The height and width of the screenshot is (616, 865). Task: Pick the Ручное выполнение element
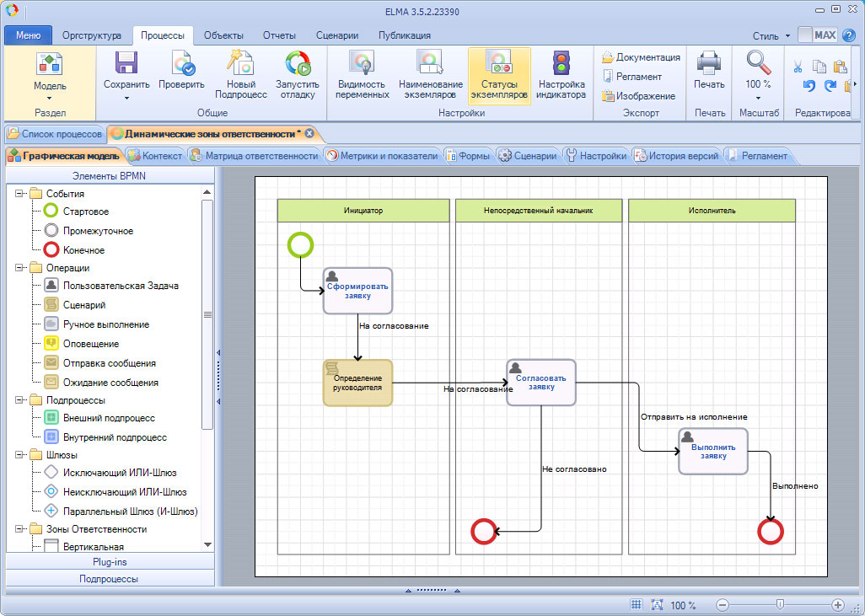97,324
